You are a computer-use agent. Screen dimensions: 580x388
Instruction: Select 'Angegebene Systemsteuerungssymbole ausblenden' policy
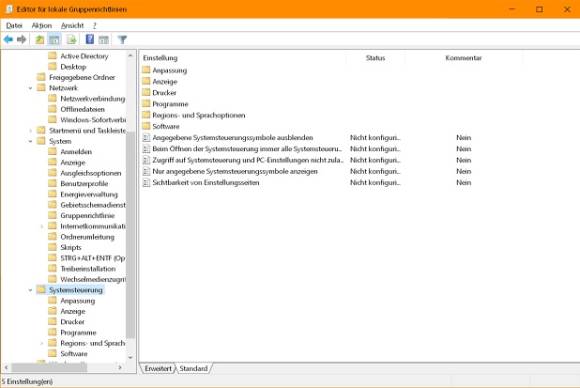click(233, 138)
